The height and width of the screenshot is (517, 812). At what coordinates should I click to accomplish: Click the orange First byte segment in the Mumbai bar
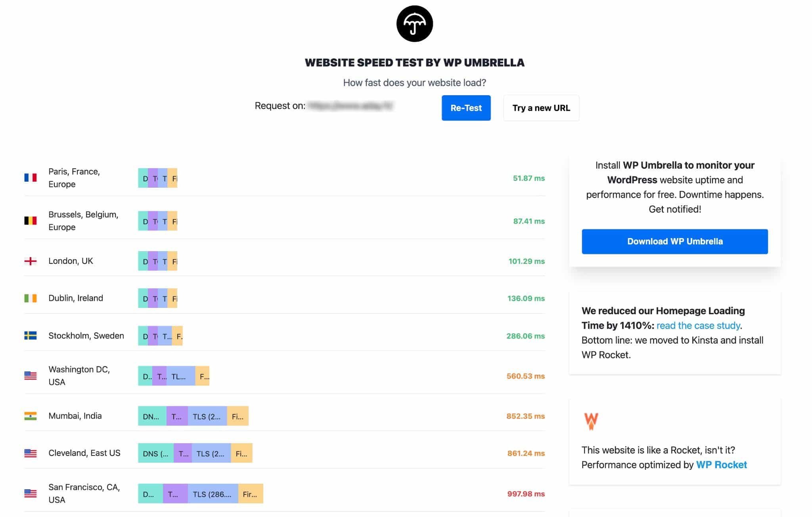click(237, 416)
